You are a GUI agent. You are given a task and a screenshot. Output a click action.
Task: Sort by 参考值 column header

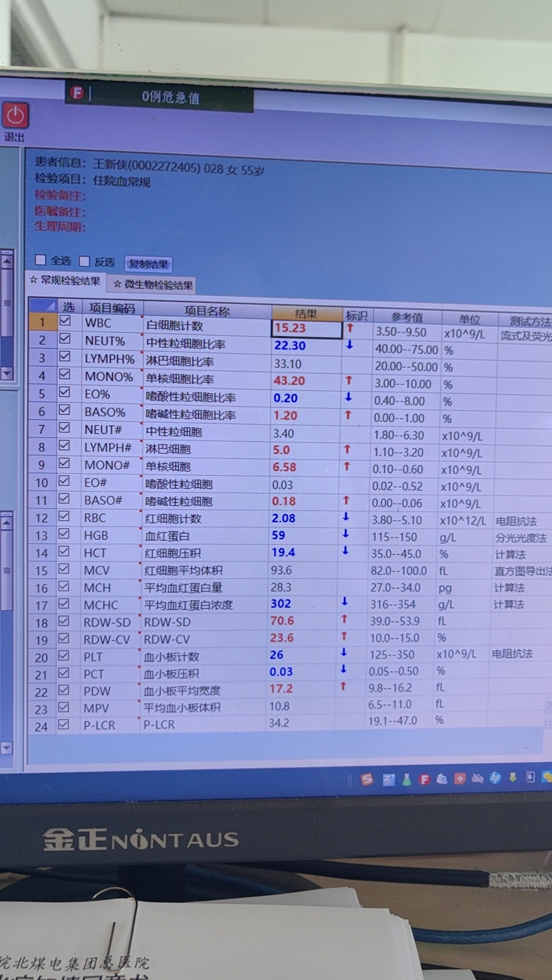407,317
